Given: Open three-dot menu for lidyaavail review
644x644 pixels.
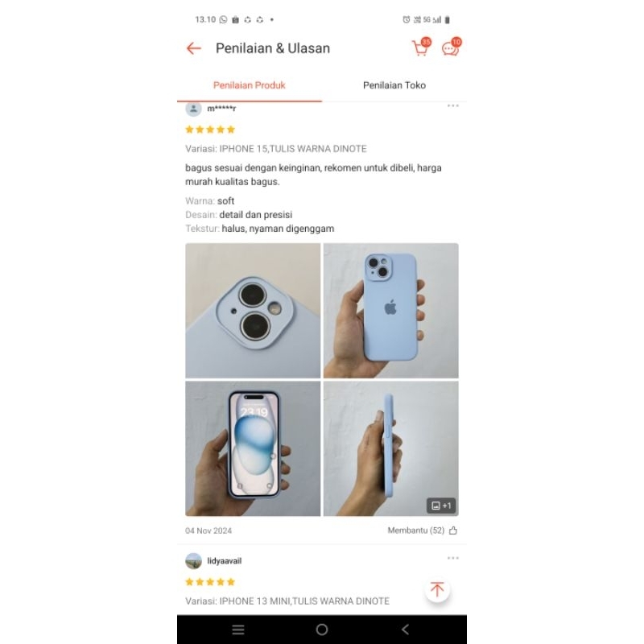Looking at the screenshot, I should [452, 558].
